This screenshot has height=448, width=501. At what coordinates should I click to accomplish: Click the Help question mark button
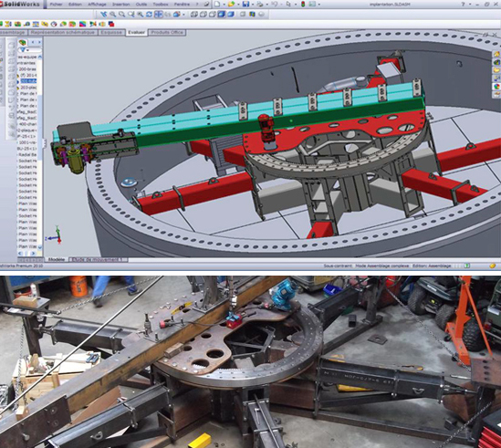coord(464,5)
